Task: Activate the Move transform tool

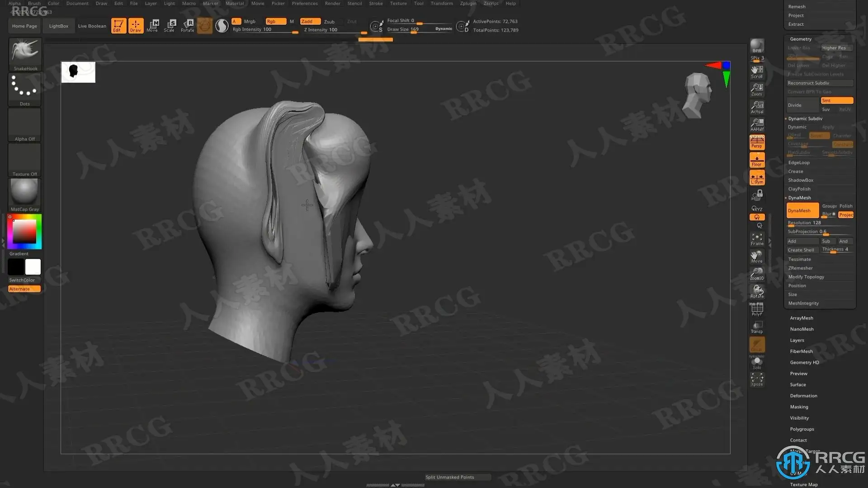Action: pyautogui.click(x=152, y=26)
